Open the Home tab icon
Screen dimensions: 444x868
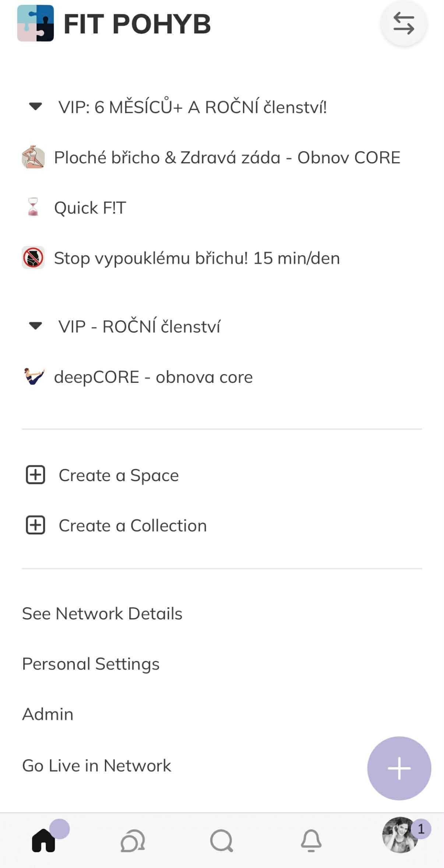pos(44,840)
